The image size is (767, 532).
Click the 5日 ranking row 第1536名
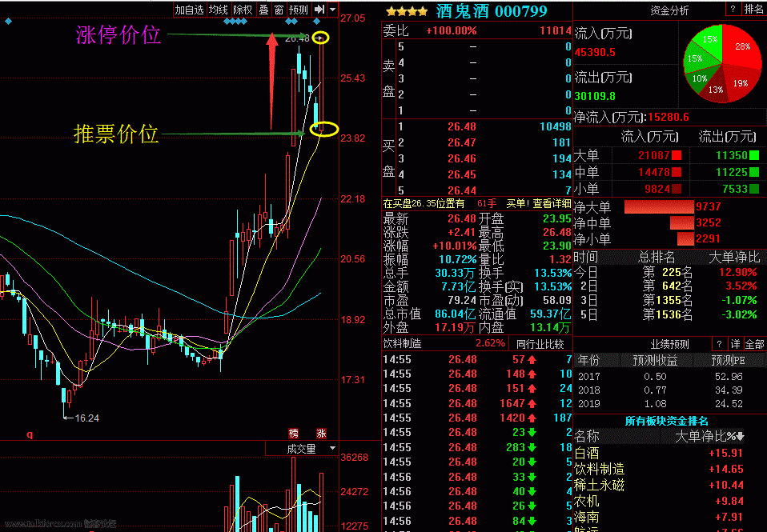(669, 314)
